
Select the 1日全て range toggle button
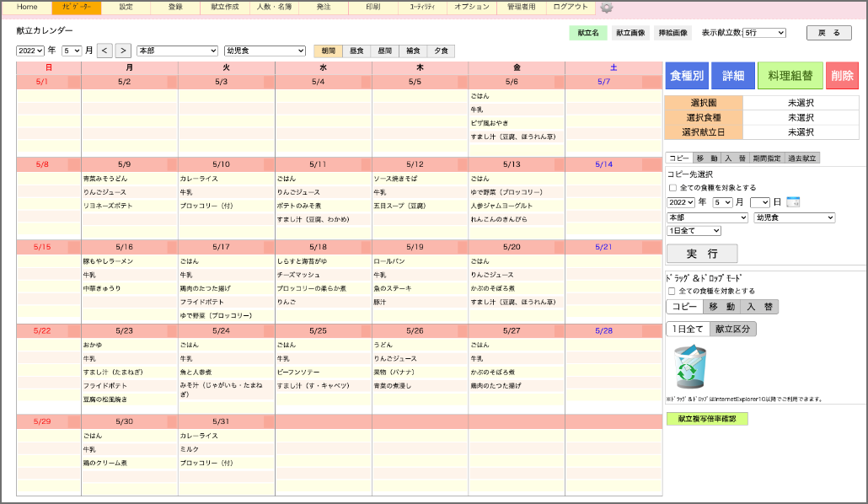coord(688,329)
